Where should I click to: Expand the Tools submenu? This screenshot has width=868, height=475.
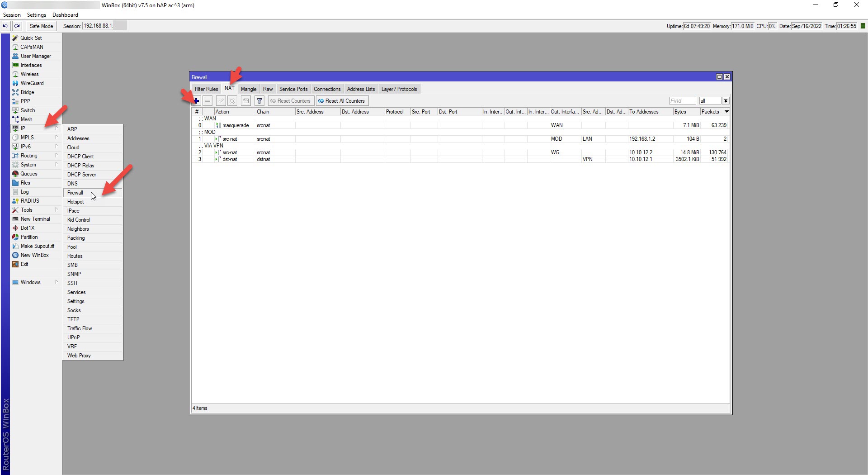tap(36, 210)
